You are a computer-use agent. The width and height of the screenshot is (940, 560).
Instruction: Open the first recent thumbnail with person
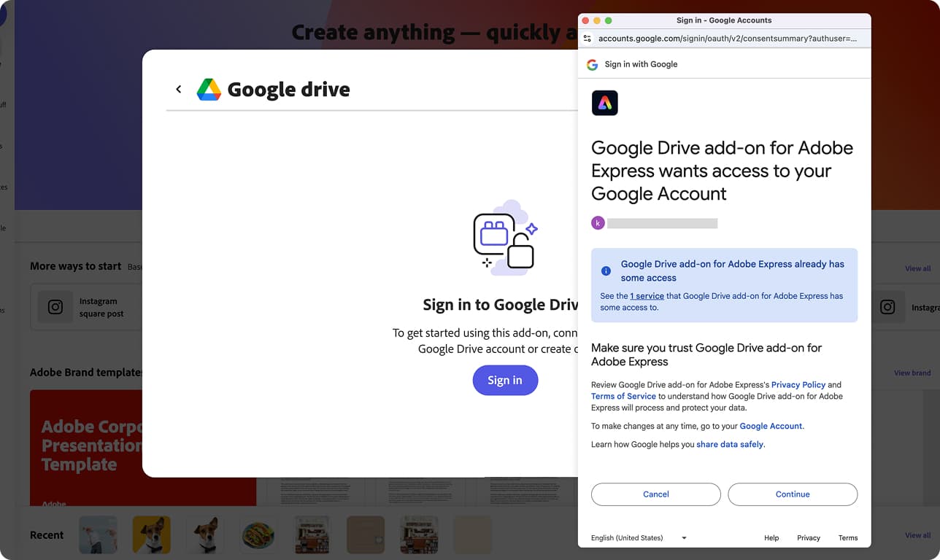(98, 534)
